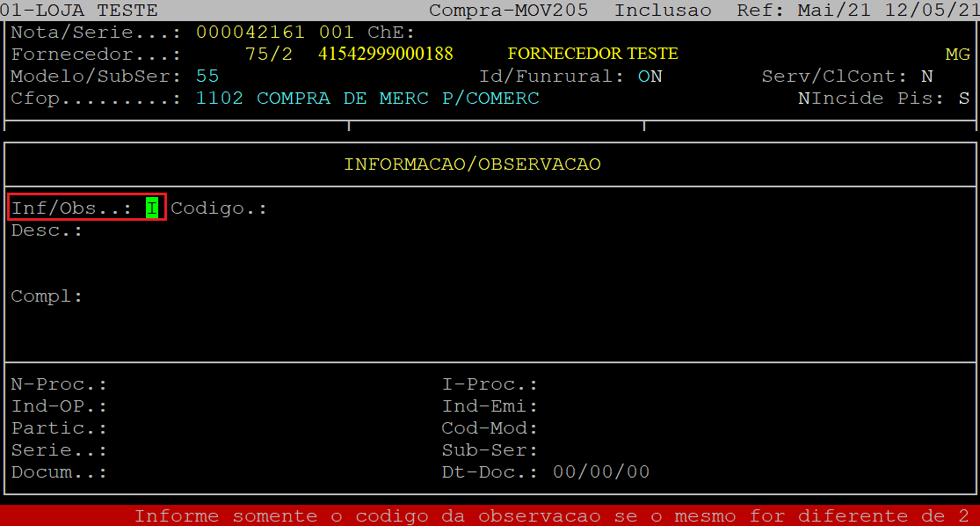Screen dimensions: 980x526
Task: Toggle the NIncide Pis S value
Action: point(964,99)
